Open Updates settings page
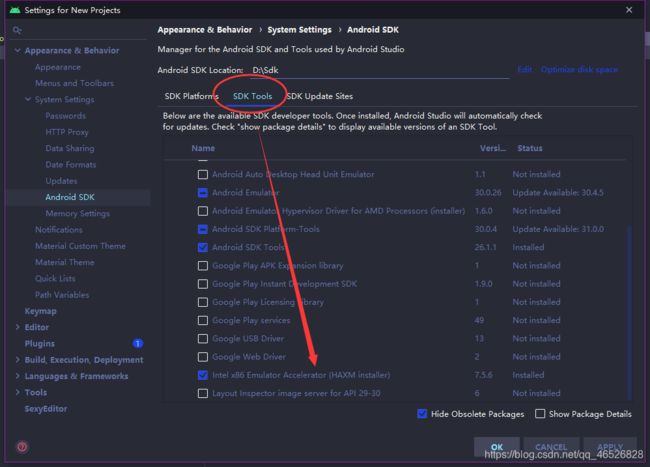The width and height of the screenshot is (650, 467). (x=61, y=181)
